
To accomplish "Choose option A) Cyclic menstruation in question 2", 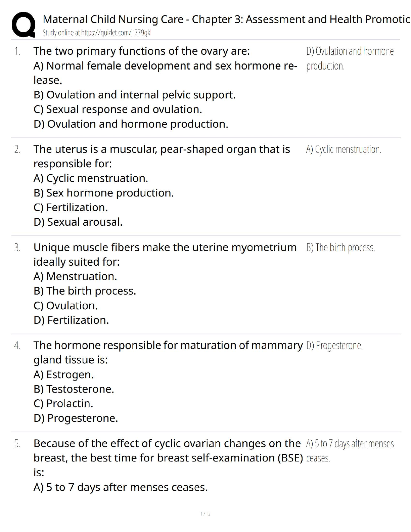I will click(x=91, y=178).
